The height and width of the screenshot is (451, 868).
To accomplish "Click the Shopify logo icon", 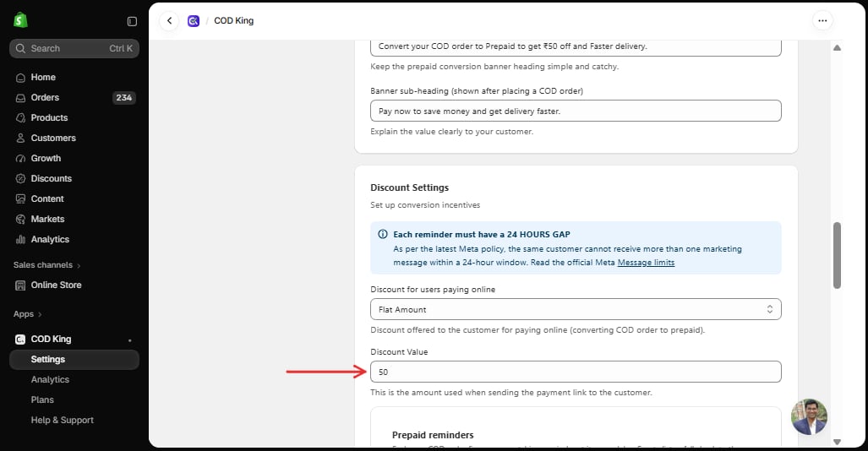I will 20,20.
